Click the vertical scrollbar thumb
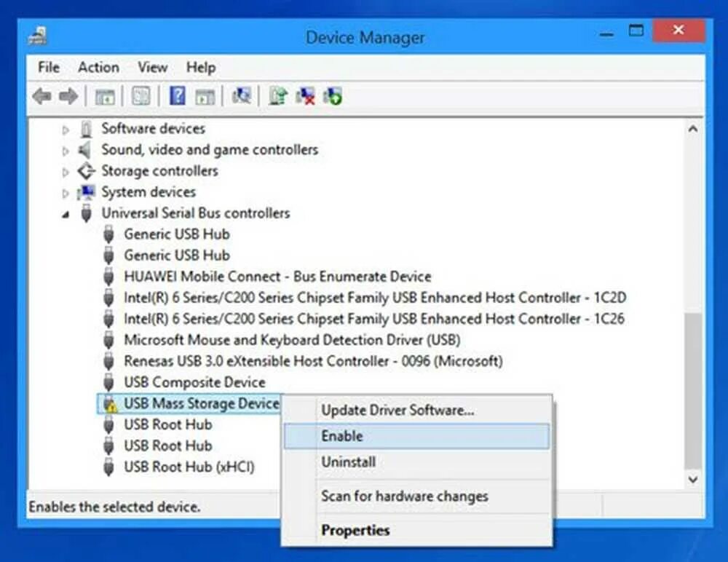 pos(693,391)
